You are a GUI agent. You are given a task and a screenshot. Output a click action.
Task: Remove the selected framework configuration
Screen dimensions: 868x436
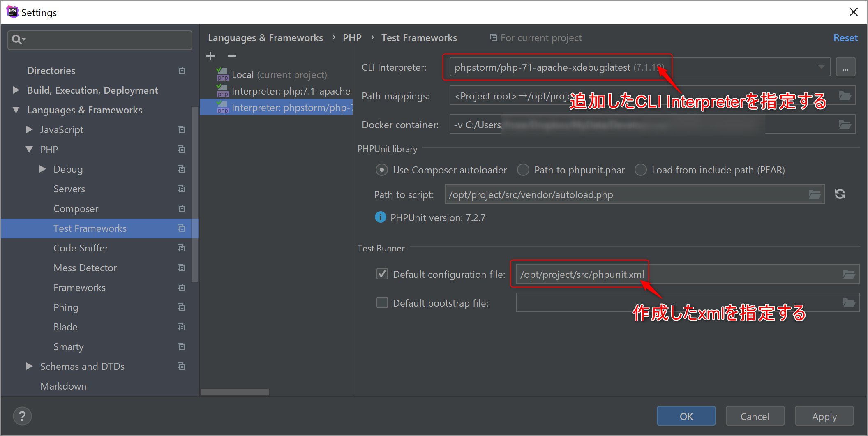232,56
